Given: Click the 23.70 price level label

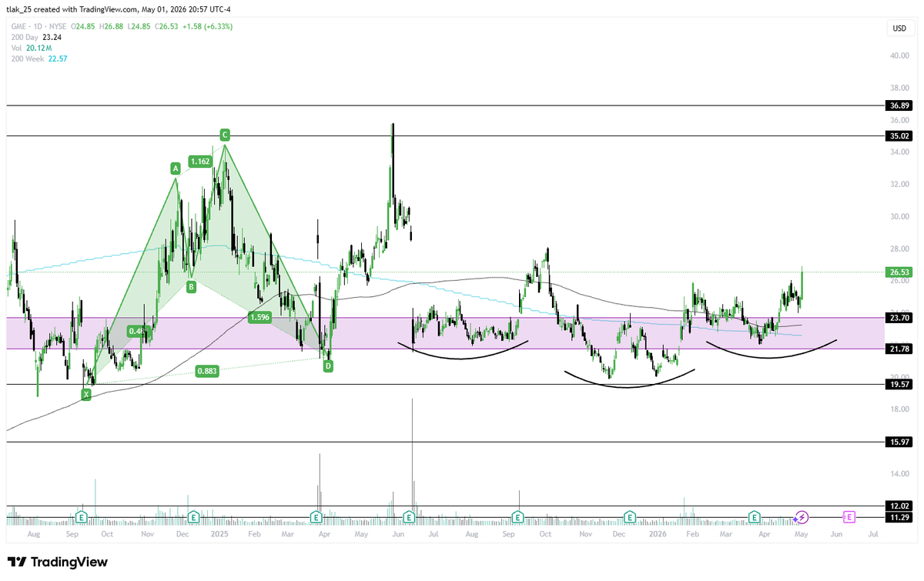Looking at the screenshot, I should (899, 318).
